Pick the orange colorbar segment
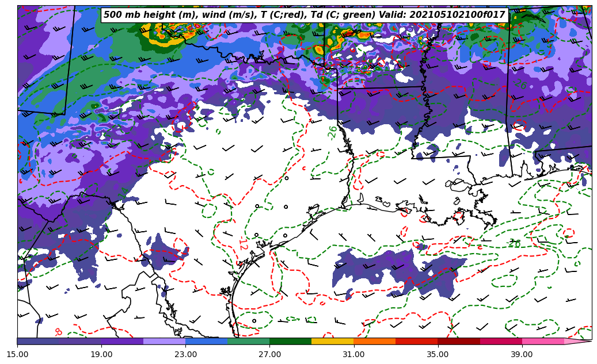597x364 pixels. 375,341
